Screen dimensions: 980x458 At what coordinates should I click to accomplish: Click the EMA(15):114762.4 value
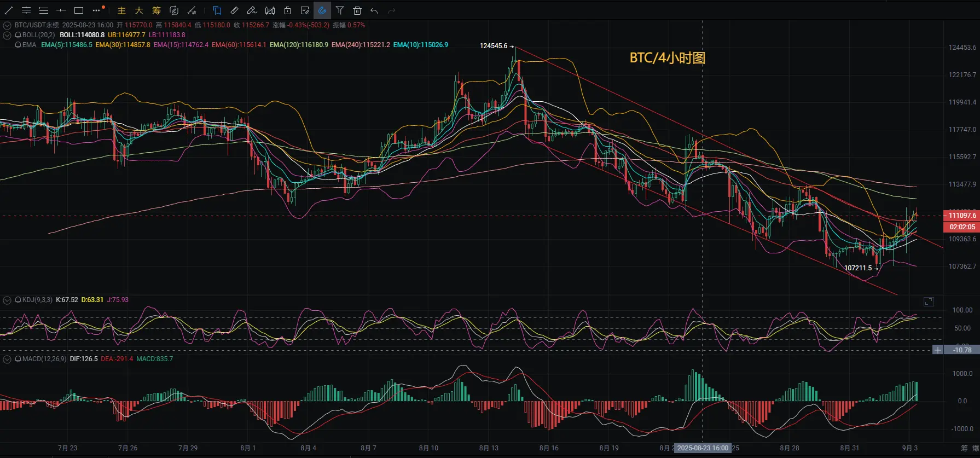181,45
